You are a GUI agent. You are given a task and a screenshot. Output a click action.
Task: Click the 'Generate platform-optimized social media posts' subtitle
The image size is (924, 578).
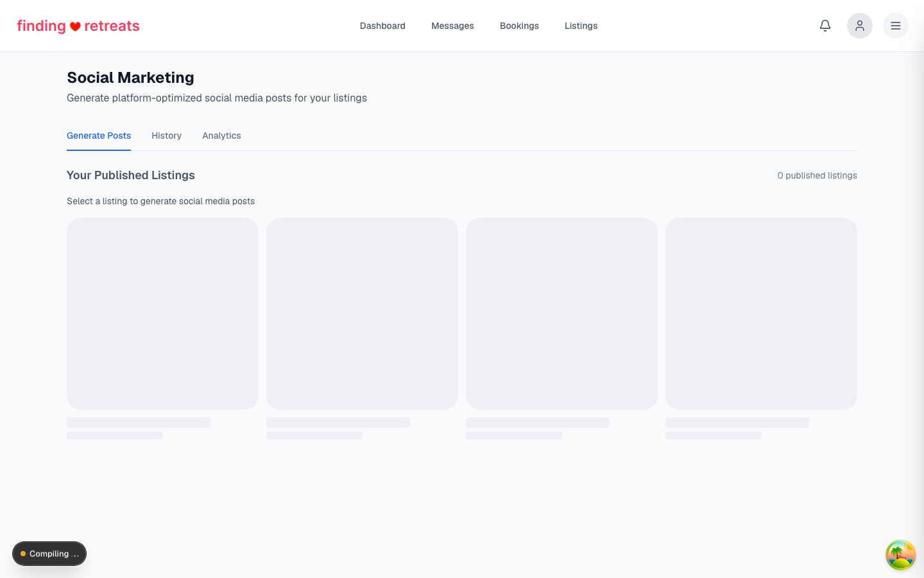[217, 98]
